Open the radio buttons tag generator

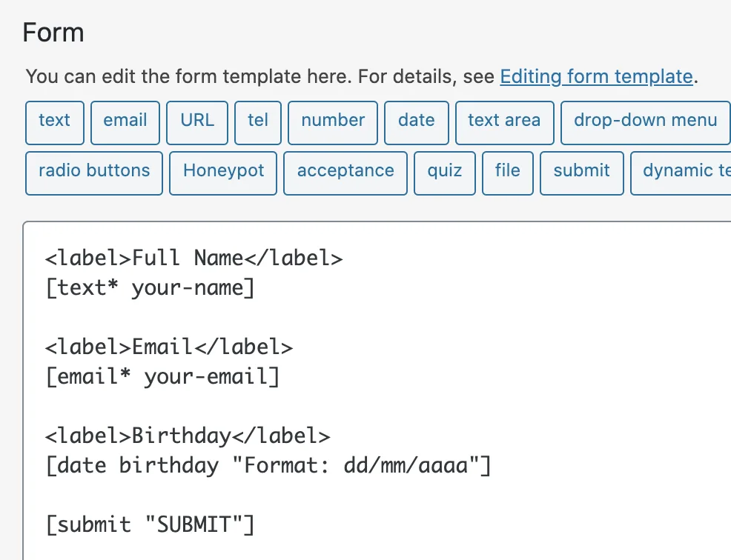coord(93,171)
